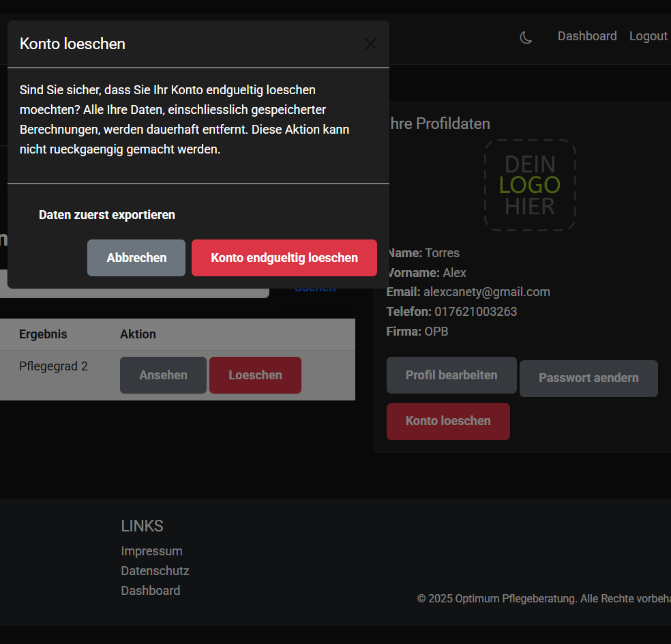Select the Pflegegrad 2 result cell
The image size is (671, 644).
coord(53,366)
